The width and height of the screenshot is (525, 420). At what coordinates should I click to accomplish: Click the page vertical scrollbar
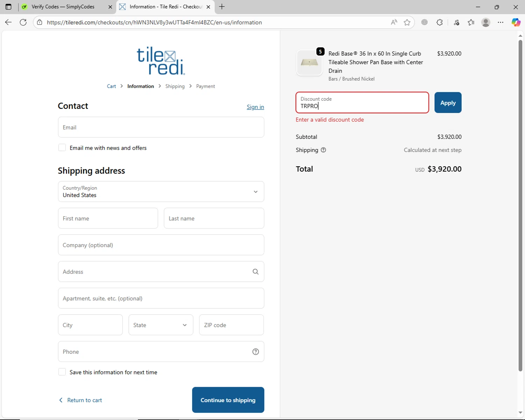[x=520, y=206]
